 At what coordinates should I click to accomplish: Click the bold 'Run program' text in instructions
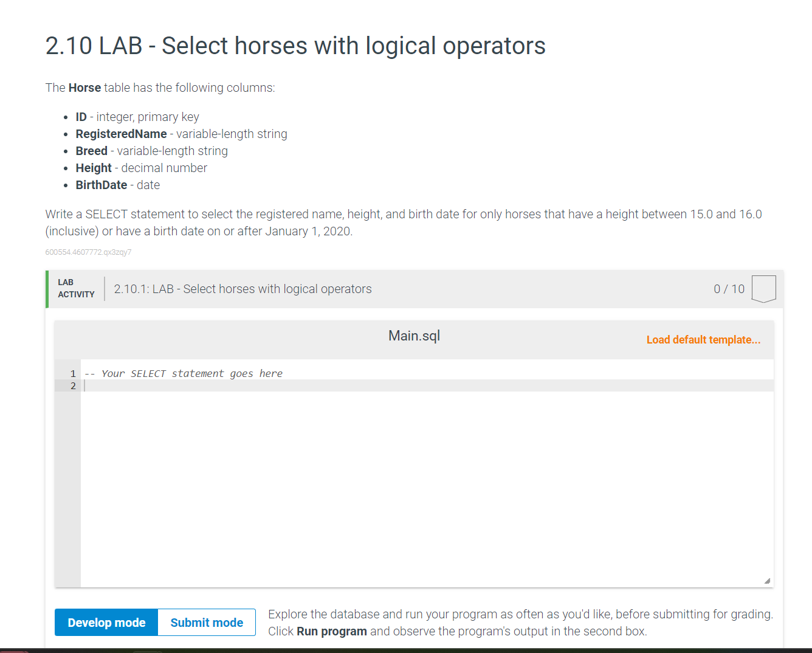pyautogui.click(x=332, y=631)
